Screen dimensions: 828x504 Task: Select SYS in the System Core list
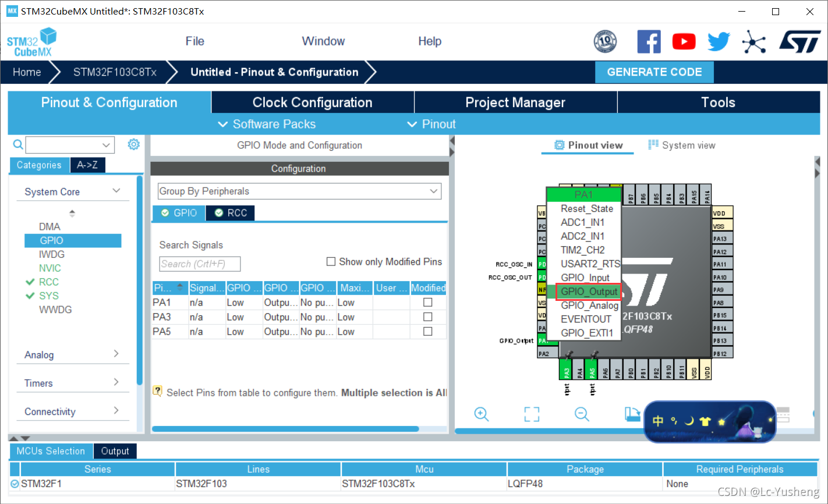pos(49,296)
